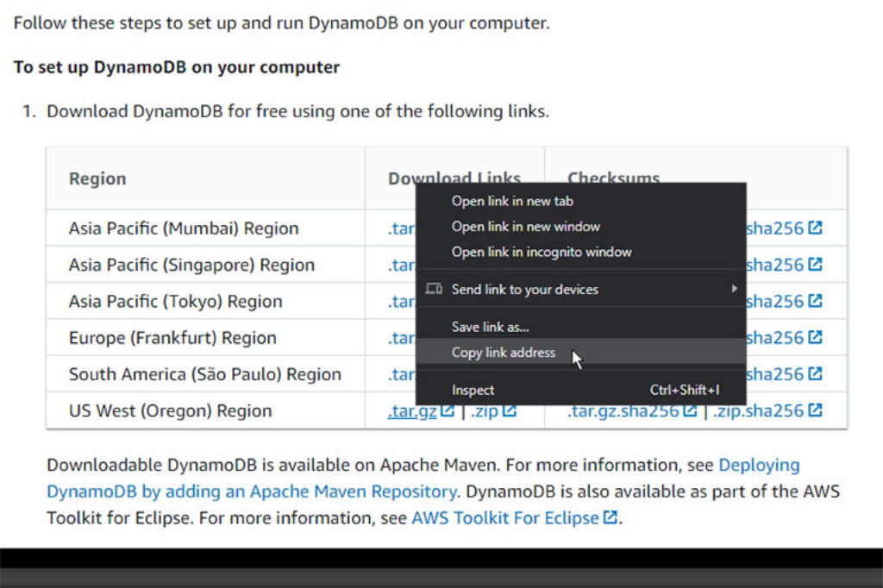Click external link icon next to US West .tar.gz

447,410
